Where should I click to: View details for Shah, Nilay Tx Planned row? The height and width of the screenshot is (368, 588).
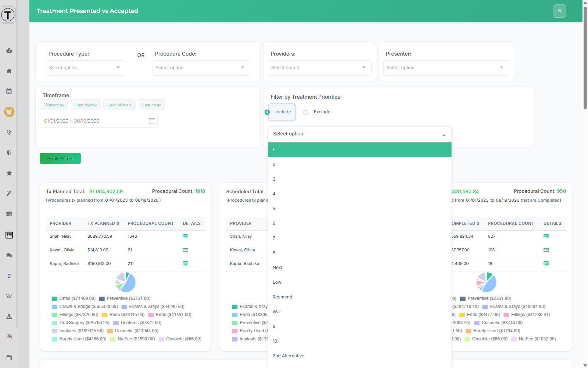click(186, 236)
